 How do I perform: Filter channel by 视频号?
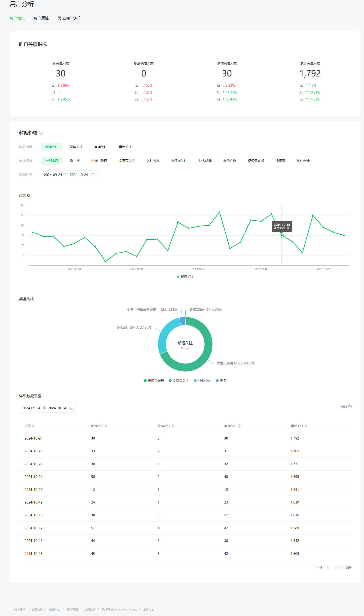(x=280, y=161)
